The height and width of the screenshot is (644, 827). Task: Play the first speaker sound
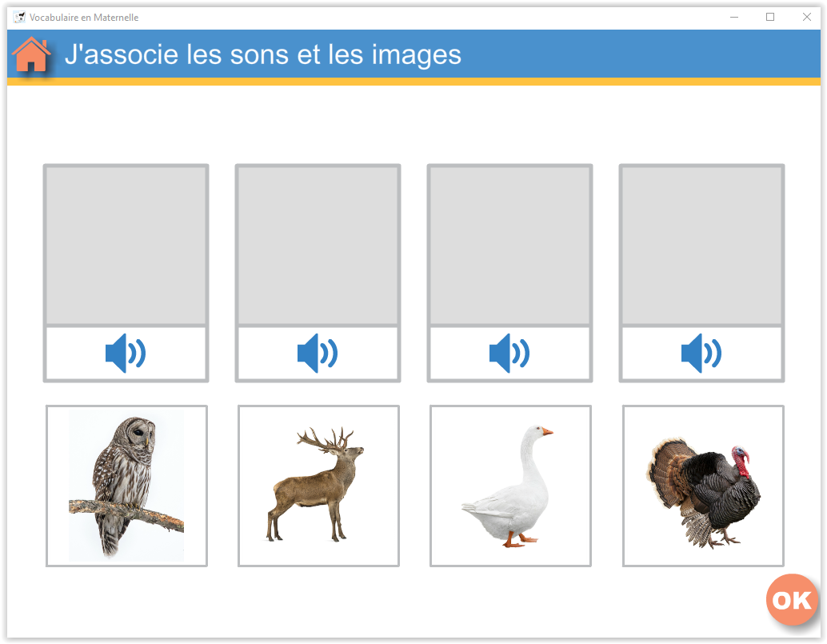point(126,353)
